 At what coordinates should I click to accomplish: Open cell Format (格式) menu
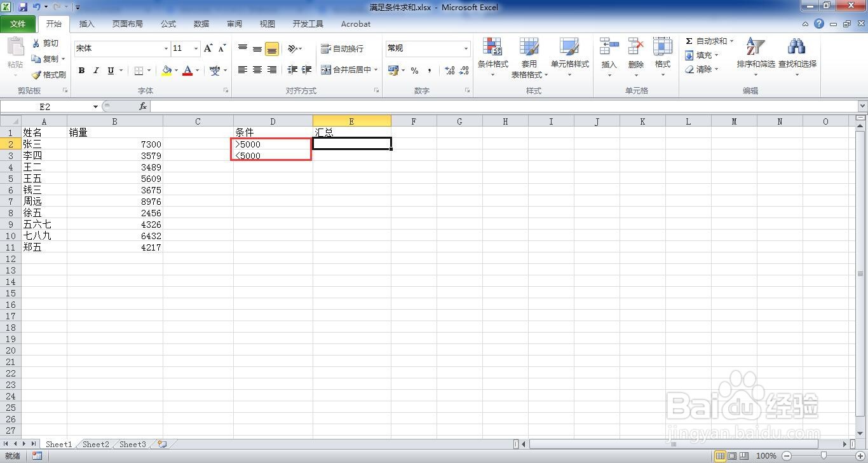coord(663,57)
